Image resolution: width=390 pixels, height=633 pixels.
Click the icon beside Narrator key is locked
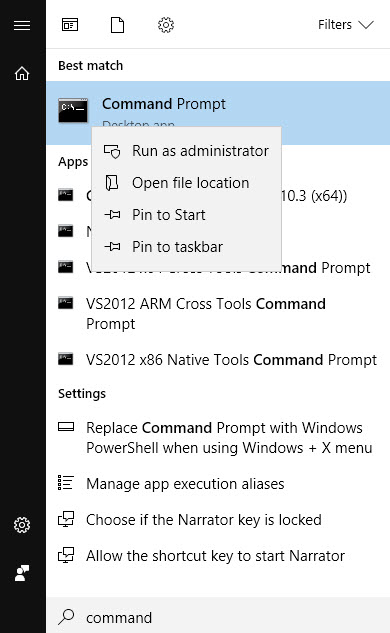coord(66,520)
